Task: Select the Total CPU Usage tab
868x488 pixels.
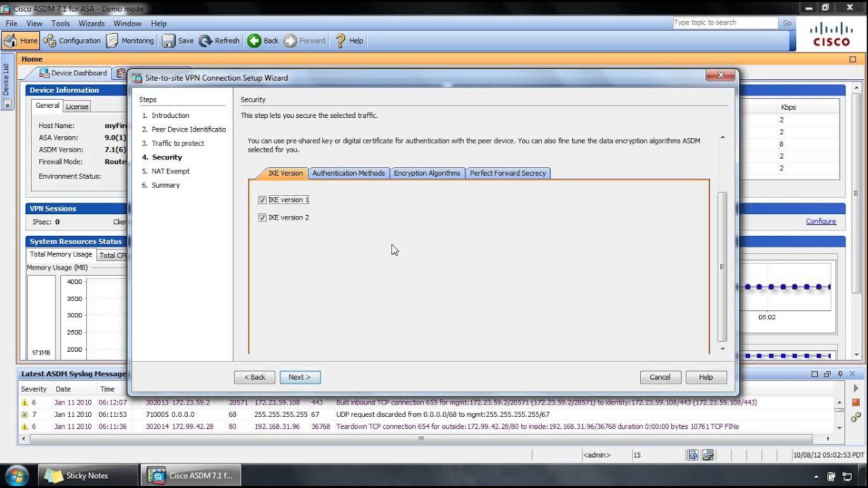Action: [x=112, y=256]
